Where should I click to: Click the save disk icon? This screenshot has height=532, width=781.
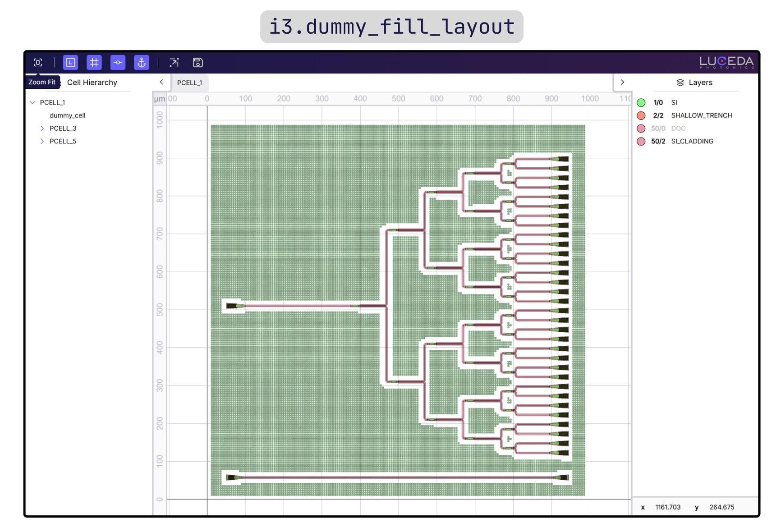pyautogui.click(x=198, y=63)
